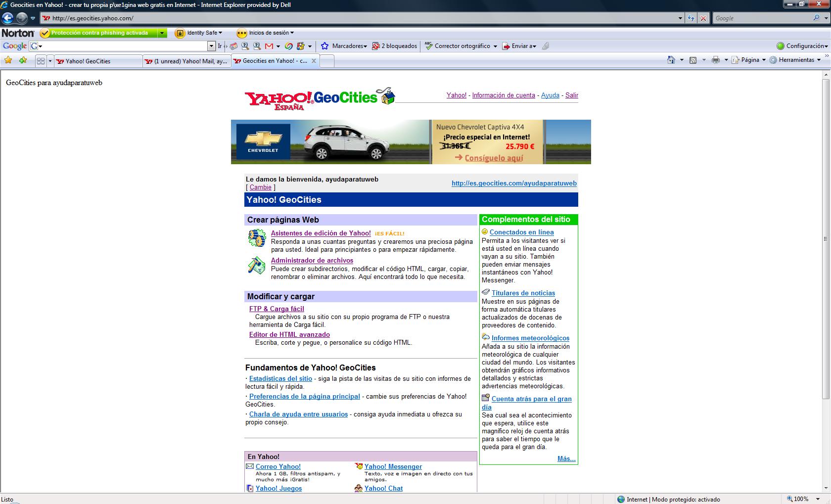Image resolution: width=831 pixels, height=504 pixels.
Task: Click the highlighter pen icon in Google Toolbar
Action: click(546, 46)
